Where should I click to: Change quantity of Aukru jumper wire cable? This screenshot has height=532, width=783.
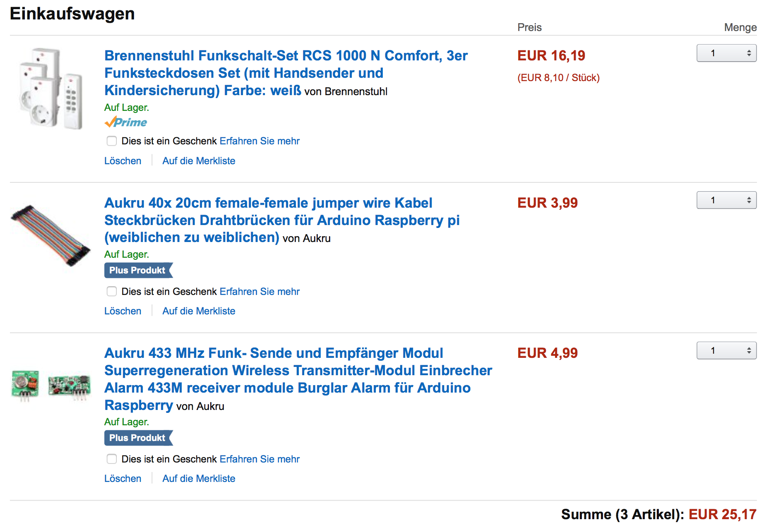(x=726, y=201)
